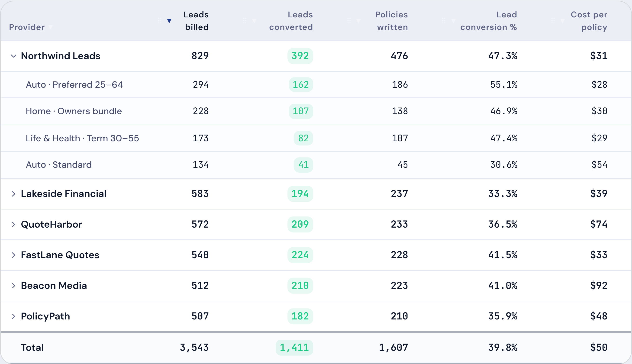Click the Policies written sort arrow
This screenshot has height=364, width=632.
(358, 21)
